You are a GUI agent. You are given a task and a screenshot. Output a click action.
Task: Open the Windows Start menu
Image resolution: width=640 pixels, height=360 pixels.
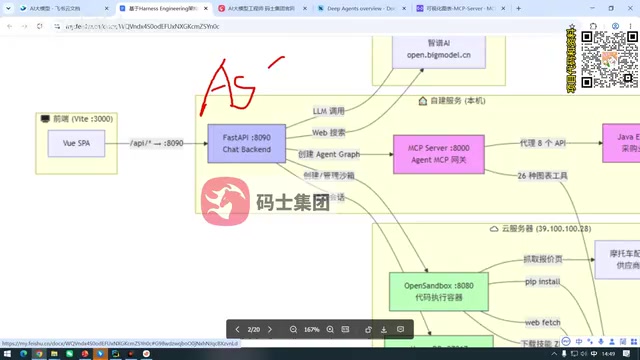[7, 353]
